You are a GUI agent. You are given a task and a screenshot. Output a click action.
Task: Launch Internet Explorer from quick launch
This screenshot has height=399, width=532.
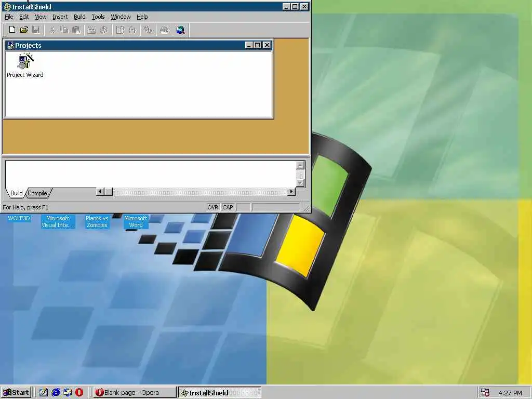(x=56, y=393)
